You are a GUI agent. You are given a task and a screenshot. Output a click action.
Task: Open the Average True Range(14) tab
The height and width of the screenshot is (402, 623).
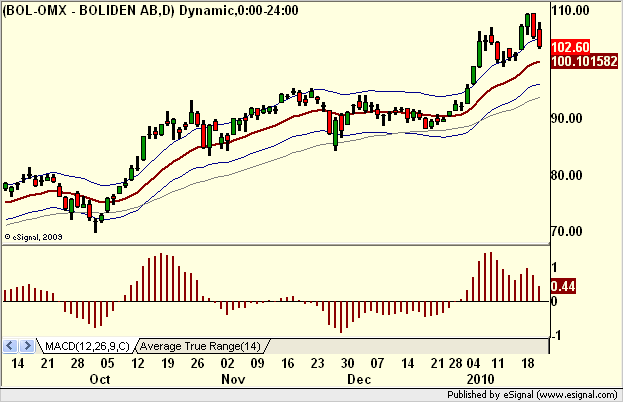point(200,346)
